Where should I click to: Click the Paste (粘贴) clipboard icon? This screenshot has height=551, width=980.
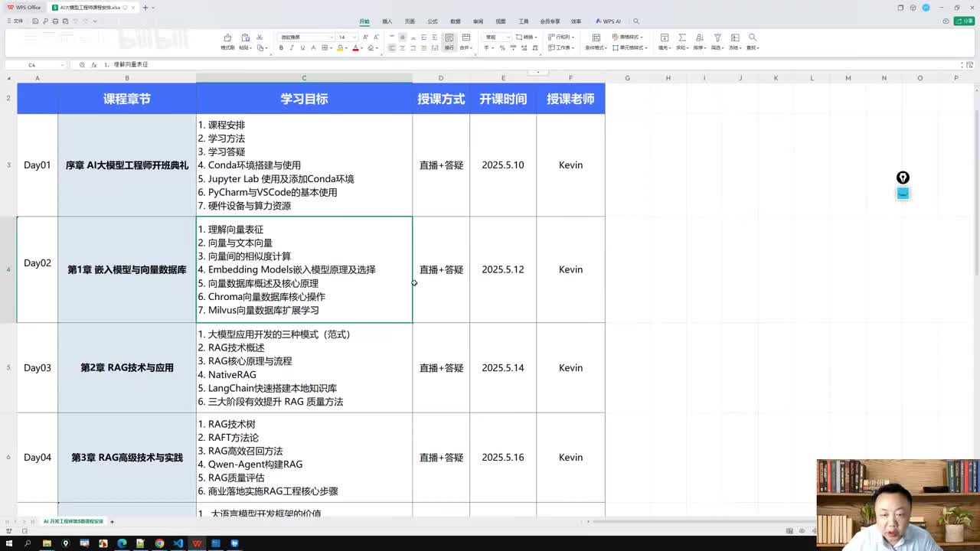(245, 37)
